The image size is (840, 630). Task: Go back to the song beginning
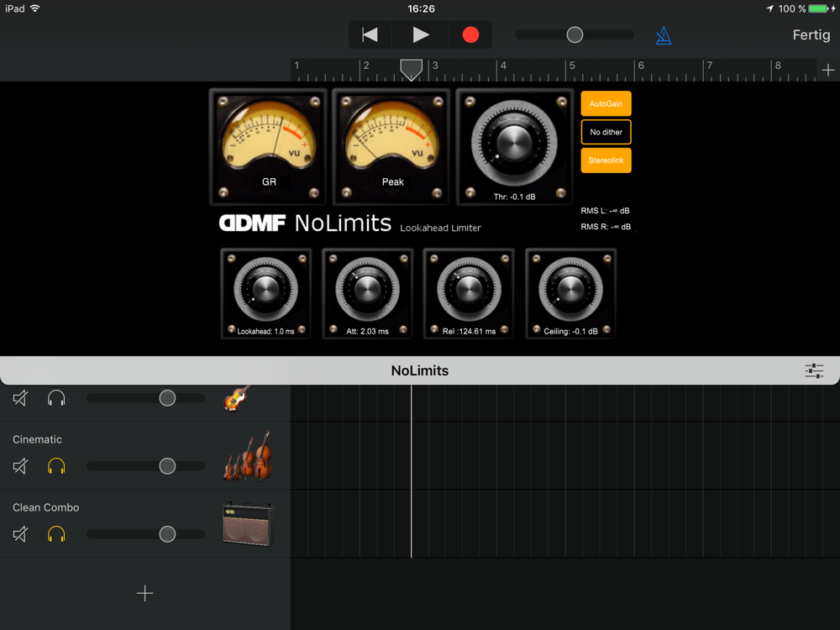point(370,34)
